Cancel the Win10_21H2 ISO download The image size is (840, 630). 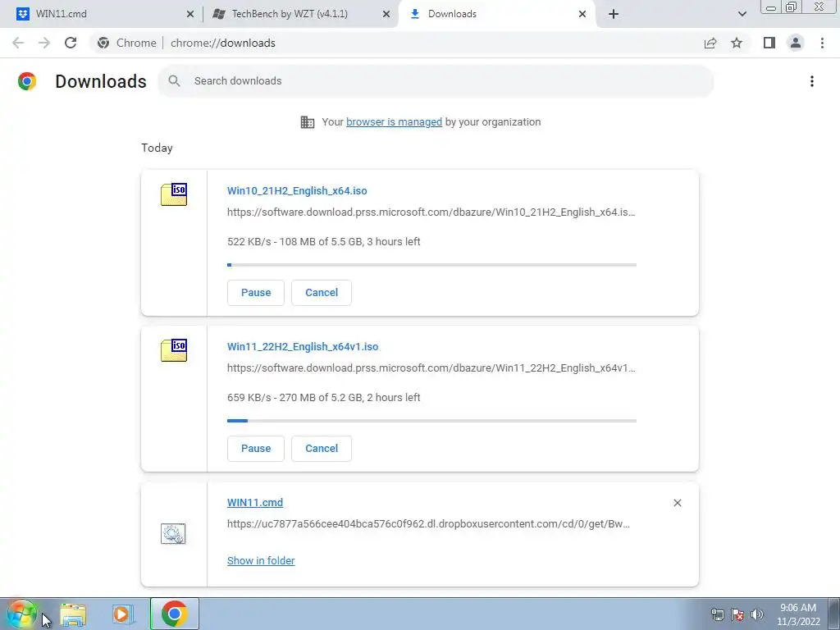pos(322,293)
